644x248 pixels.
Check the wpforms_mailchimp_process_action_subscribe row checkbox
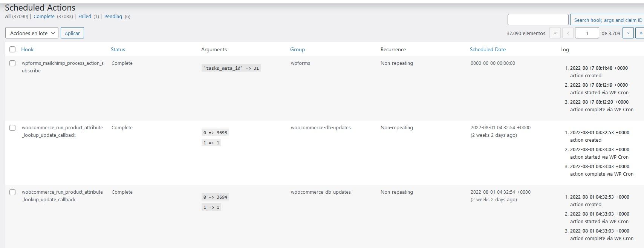(x=12, y=63)
